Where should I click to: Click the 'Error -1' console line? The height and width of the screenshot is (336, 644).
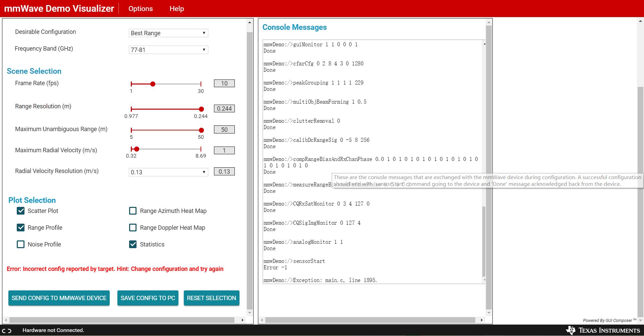click(x=275, y=268)
